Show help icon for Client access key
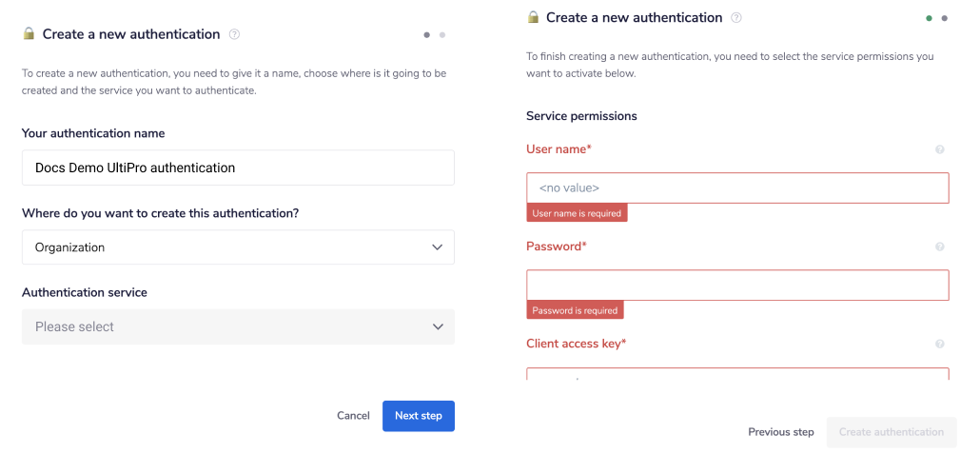This screenshot has height=454, width=980. (940, 344)
